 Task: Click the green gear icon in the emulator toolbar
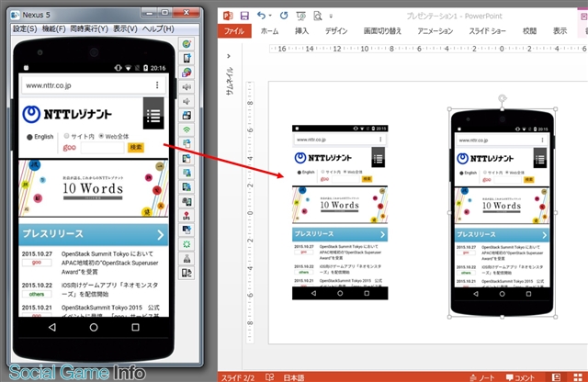(x=187, y=244)
